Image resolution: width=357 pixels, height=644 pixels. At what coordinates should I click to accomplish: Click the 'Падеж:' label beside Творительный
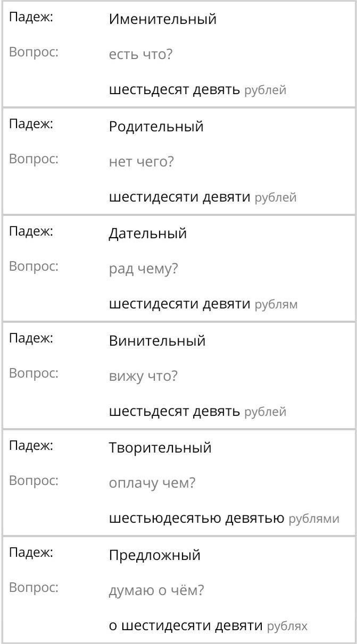[31, 447]
